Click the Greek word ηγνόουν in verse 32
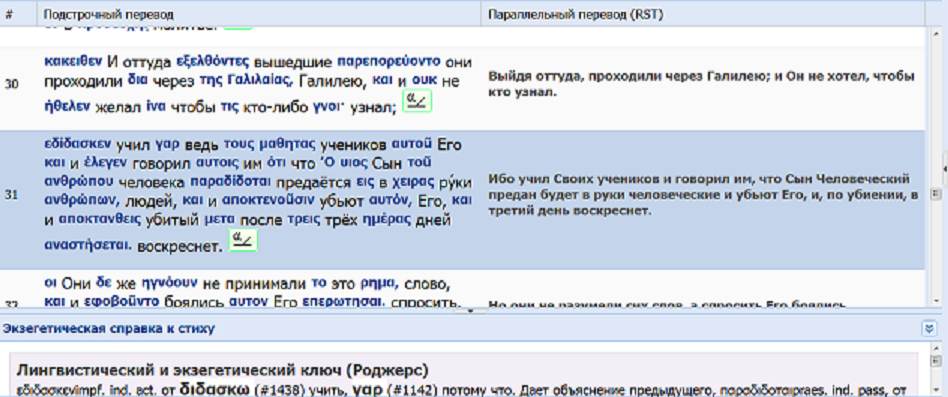This screenshot has width=948, height=397. [x=170, y=282]
